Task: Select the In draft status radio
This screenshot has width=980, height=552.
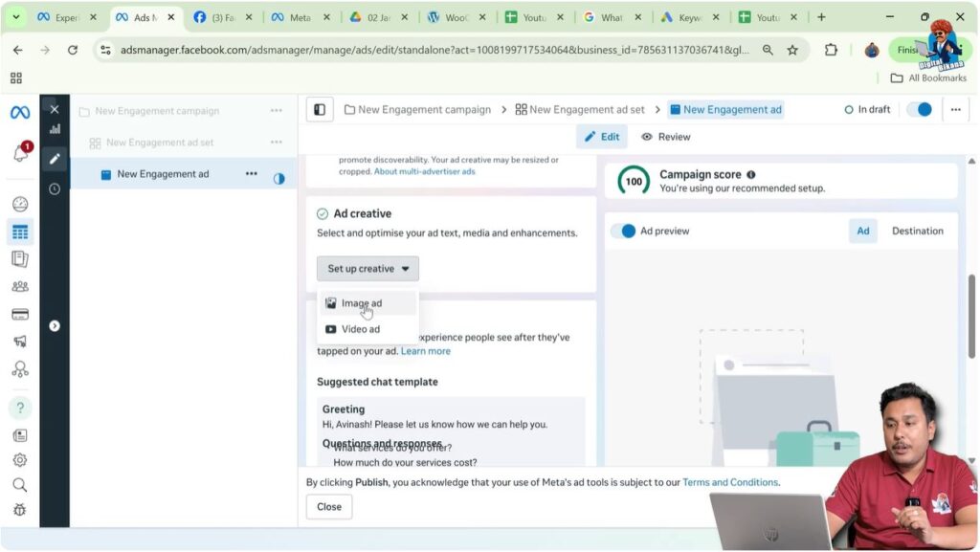Action: (849, 109)
